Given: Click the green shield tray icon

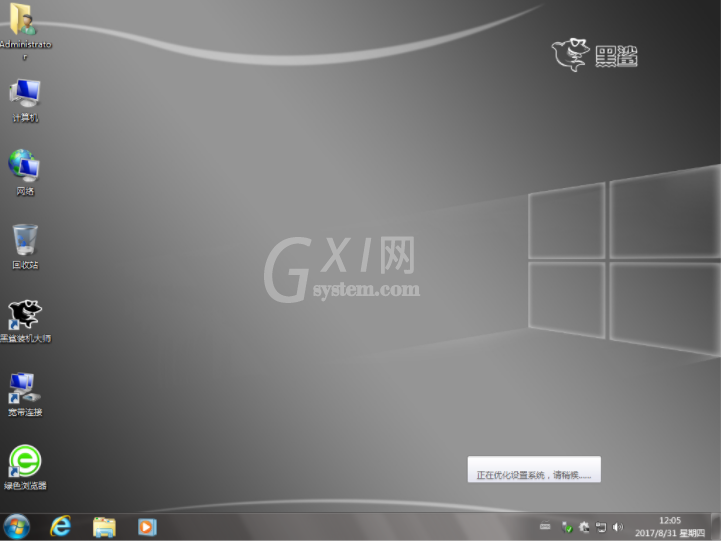Looking at the screenshot, I should point(567,527).
